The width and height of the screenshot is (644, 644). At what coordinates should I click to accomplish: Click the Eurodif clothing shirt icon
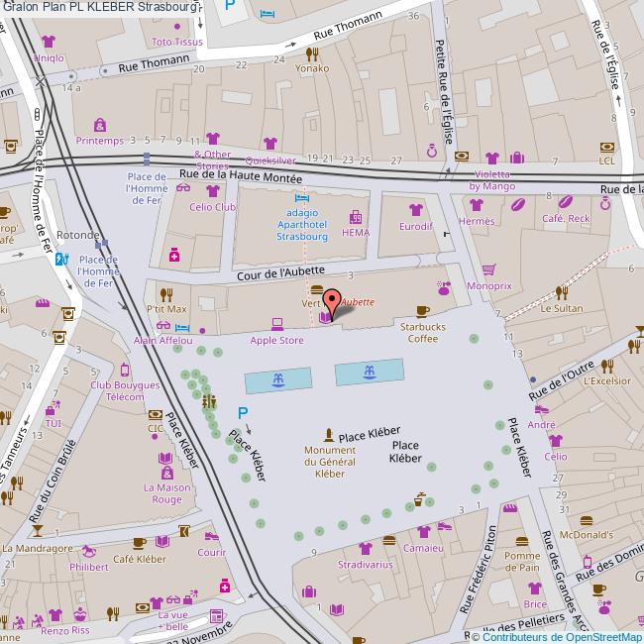[415, 209]
